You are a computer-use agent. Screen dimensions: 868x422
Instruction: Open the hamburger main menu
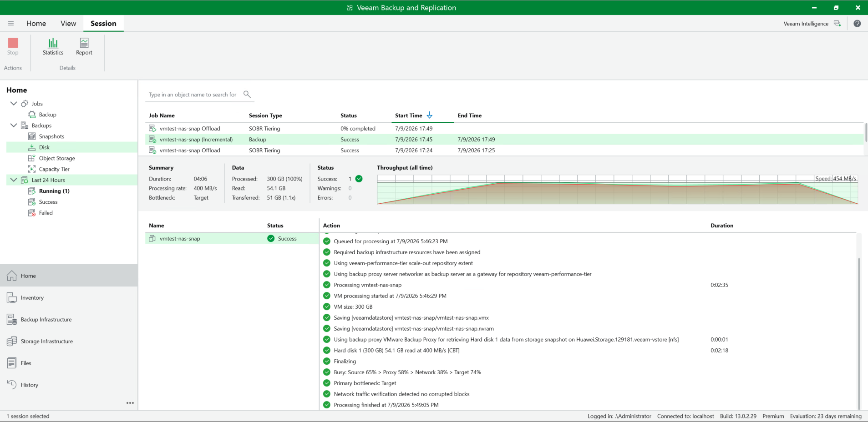click(x=11, y=23)
